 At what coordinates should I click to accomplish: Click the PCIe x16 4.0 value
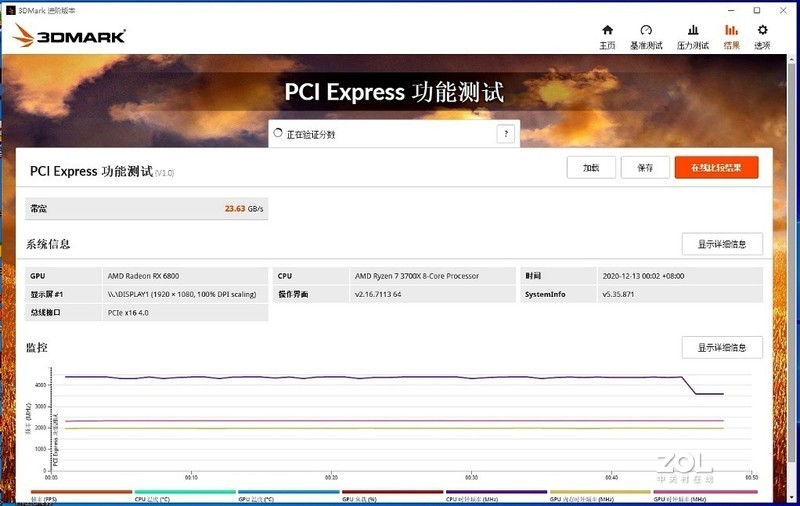(x=128, y=313)
